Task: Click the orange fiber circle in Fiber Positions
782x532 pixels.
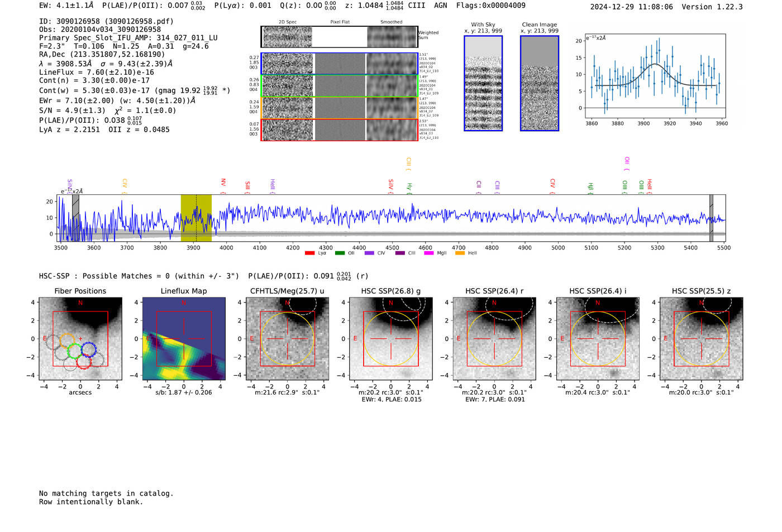Action: pyautogui.click(x=67, y=341)
